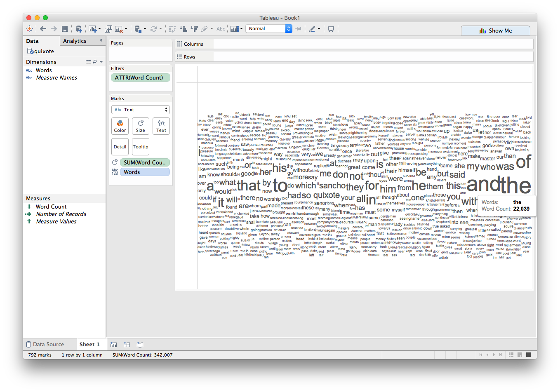560x392 pixels.
Task: Select the quixote data source
Action: pos(40,51)
